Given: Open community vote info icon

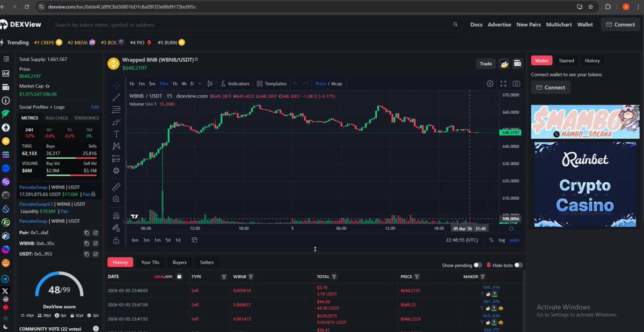Looking at the screenshot, I should coord(96,328).
